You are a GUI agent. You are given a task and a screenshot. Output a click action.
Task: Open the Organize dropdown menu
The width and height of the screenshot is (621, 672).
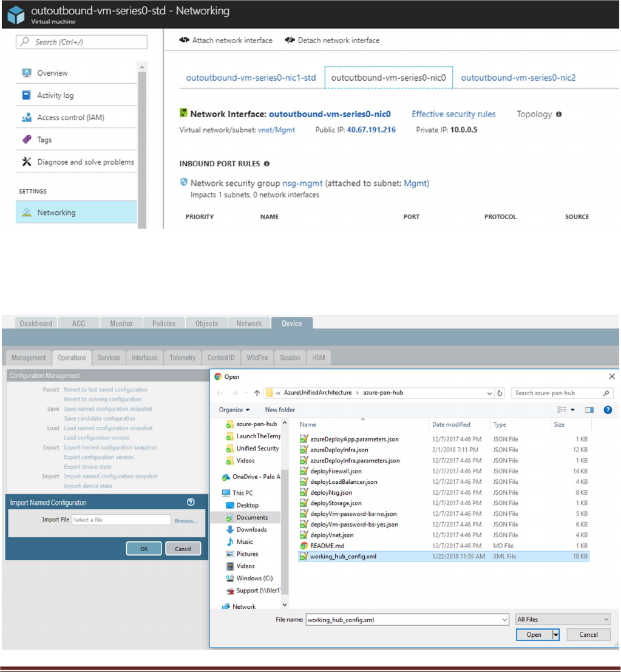click(x=234, y=410)
